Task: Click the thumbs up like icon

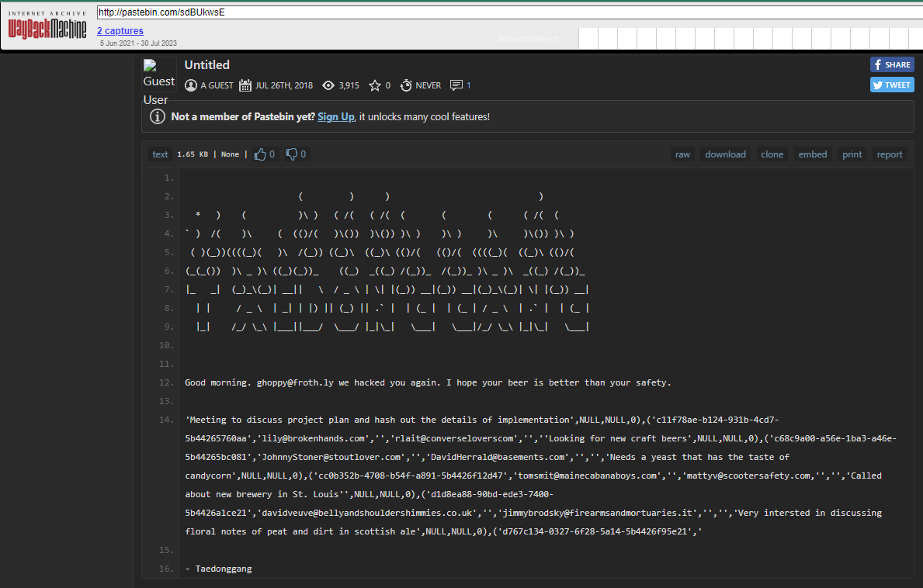Action: coord(260,154)
